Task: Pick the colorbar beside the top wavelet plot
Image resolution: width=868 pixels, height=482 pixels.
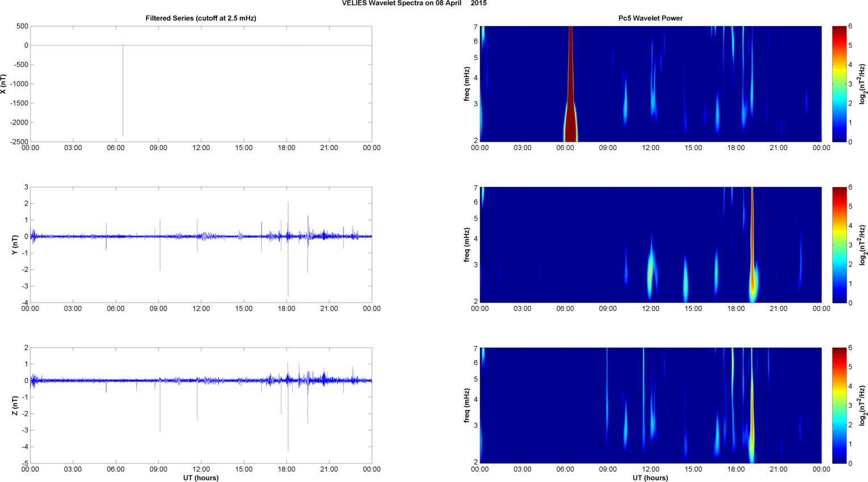Action: click(839, 84)
